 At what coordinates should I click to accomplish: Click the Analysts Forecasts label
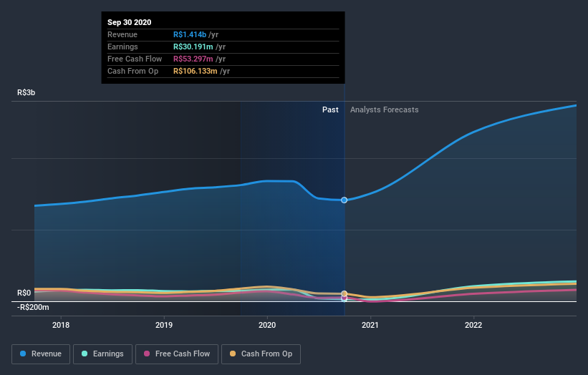385,109
